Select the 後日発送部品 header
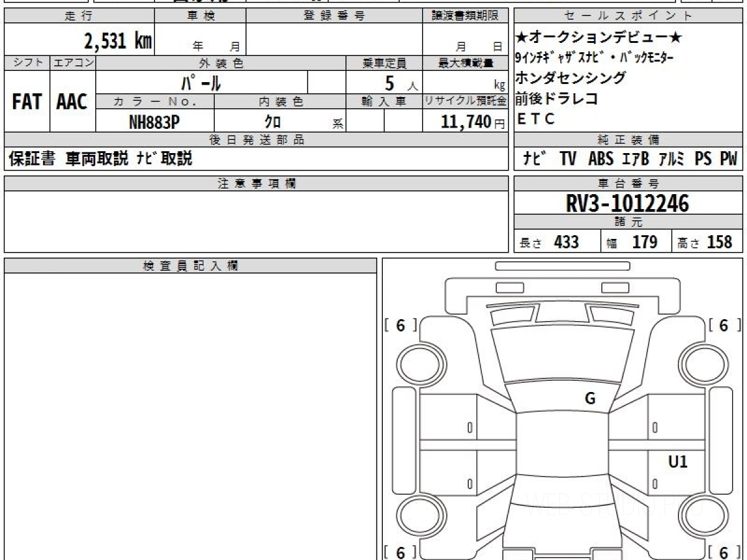Screen dimensions: 747x560 pos(256,140)
